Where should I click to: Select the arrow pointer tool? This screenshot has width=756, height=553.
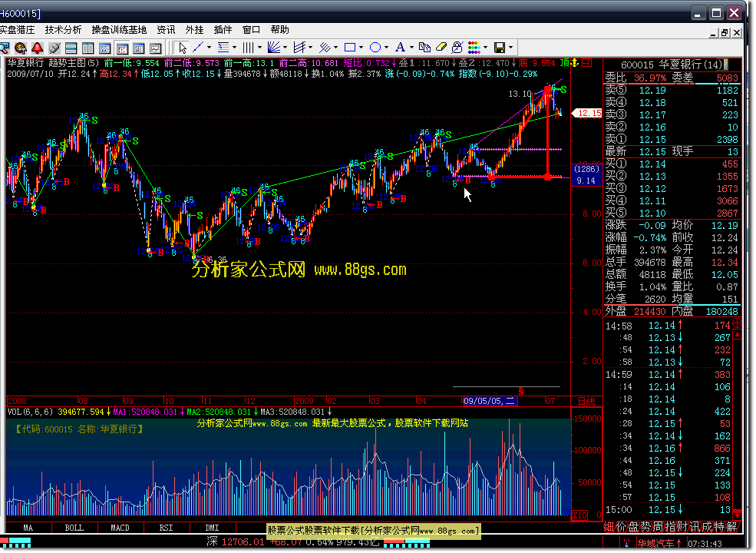point(182,48)
